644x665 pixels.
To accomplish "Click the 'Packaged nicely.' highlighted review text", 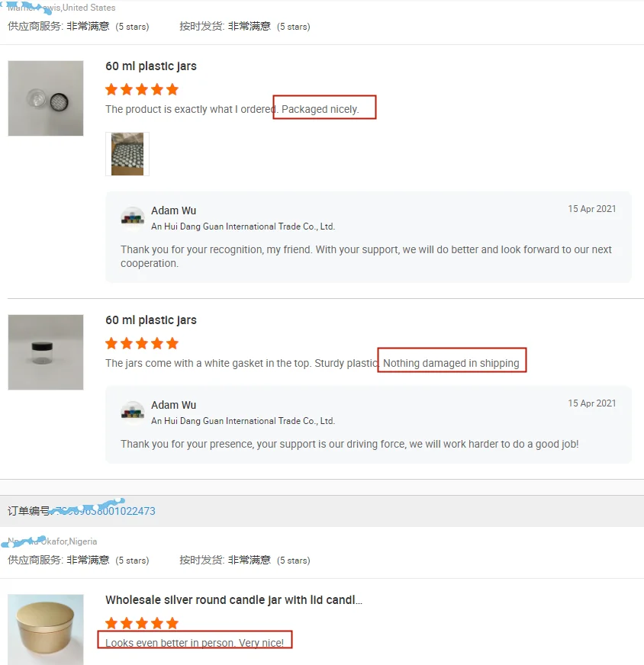I will pyautogui.click(x=320, y=109).
